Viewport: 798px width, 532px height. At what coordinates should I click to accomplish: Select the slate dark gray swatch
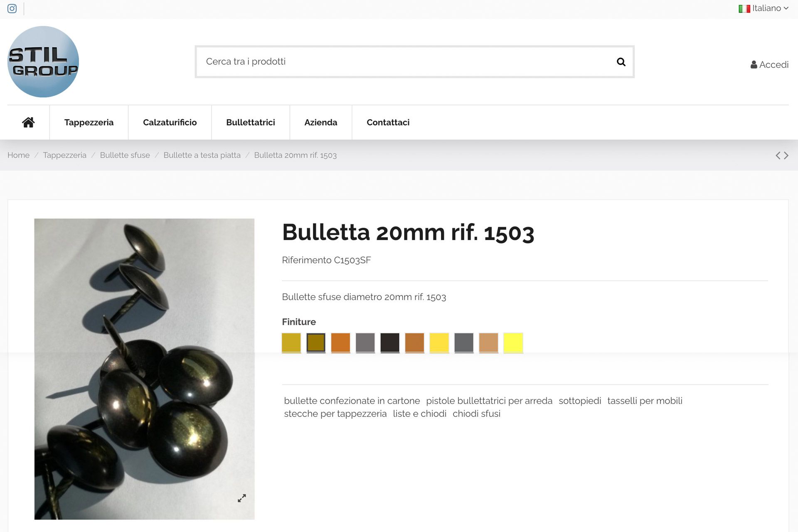(x=464, y=343)
